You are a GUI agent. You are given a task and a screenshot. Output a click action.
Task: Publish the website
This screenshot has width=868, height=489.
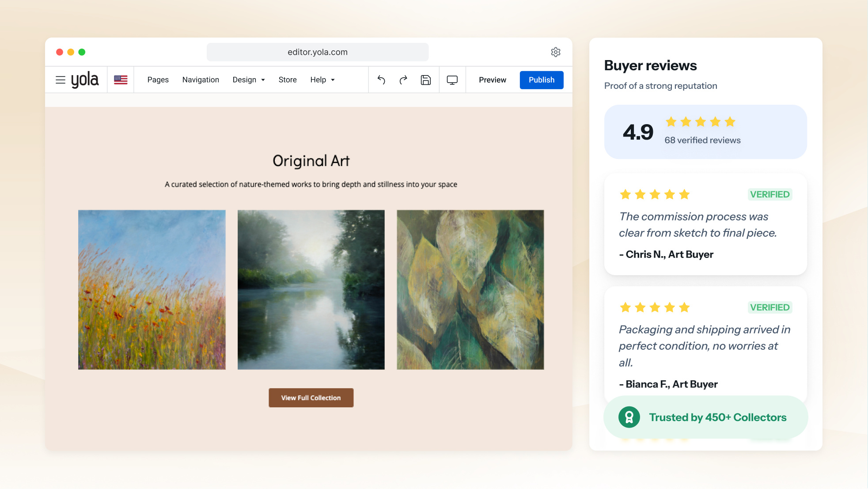[x=542, y=80]
